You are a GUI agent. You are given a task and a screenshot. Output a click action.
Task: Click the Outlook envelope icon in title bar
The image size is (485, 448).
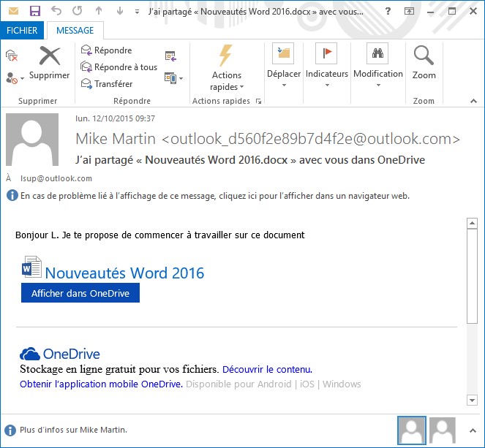pos(14,12)
